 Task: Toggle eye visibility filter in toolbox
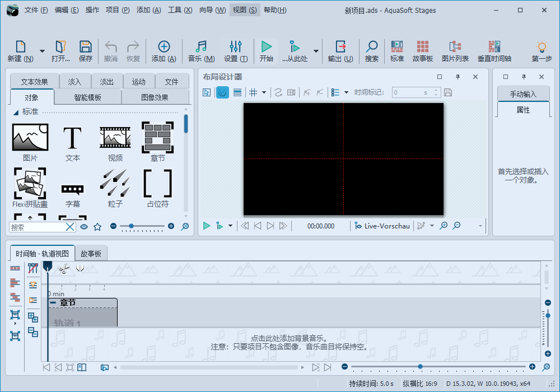click(x=84, y=227)
